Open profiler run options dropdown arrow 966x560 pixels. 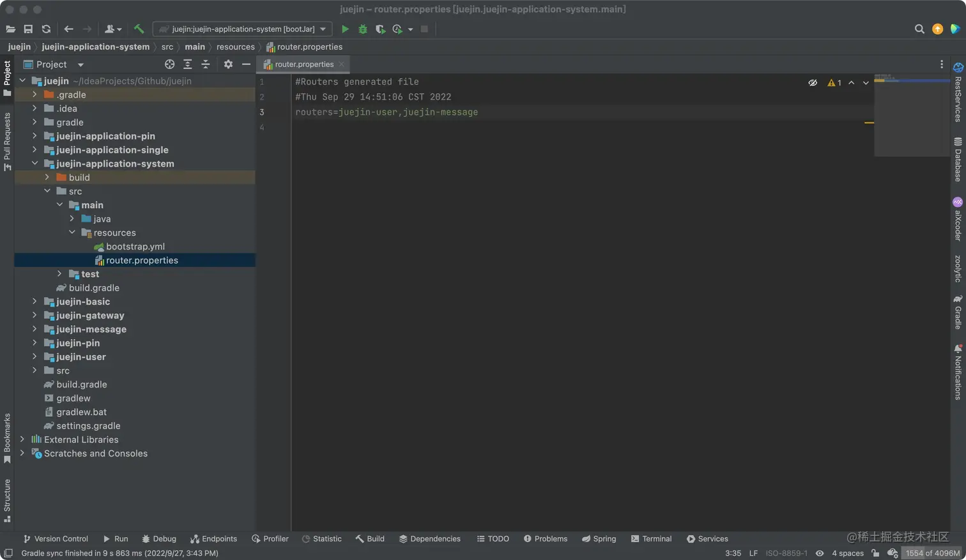[x=410, y=29]
